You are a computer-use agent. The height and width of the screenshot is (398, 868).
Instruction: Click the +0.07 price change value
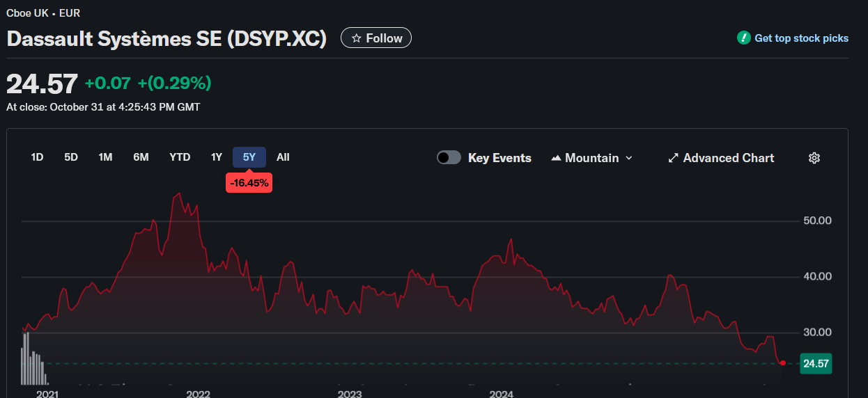108,83
